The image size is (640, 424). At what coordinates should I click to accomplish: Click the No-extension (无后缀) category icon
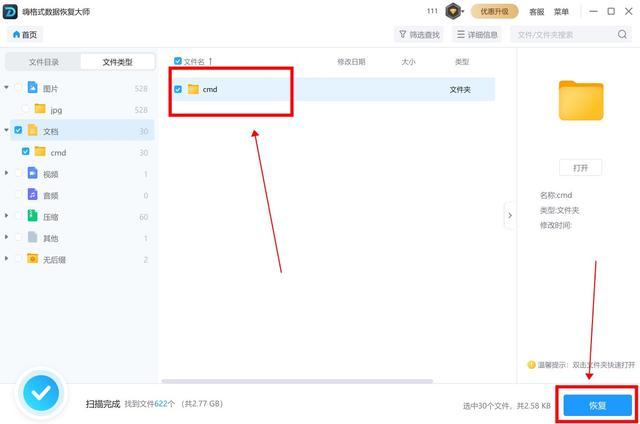pyautogui.click(x=32, y=259)
